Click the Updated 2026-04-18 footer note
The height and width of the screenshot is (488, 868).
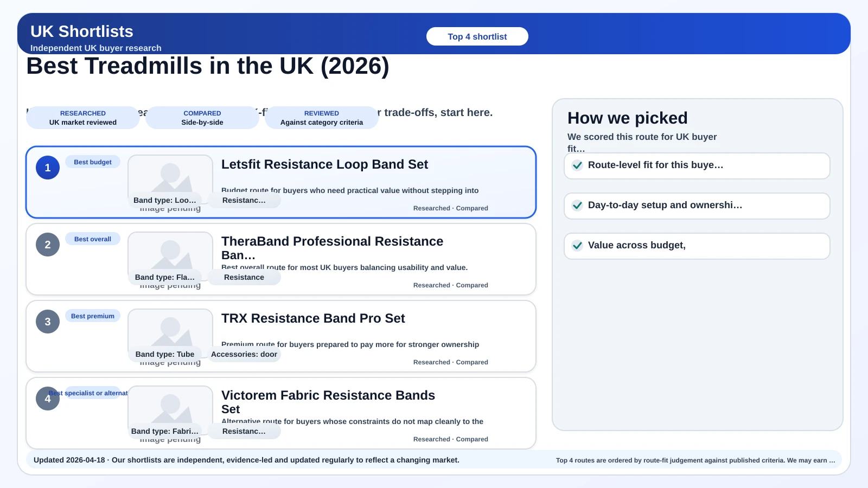pyautogui.click(x=246, y=460)
